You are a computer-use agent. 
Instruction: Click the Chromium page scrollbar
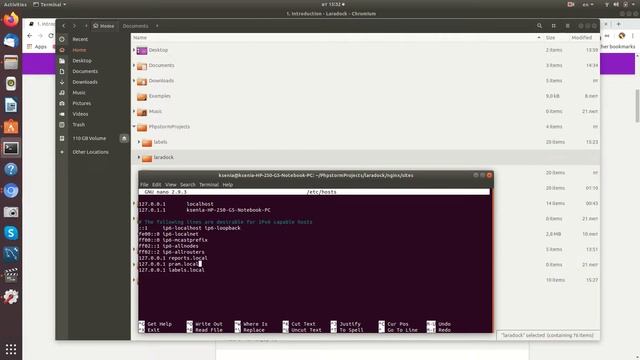637,105
